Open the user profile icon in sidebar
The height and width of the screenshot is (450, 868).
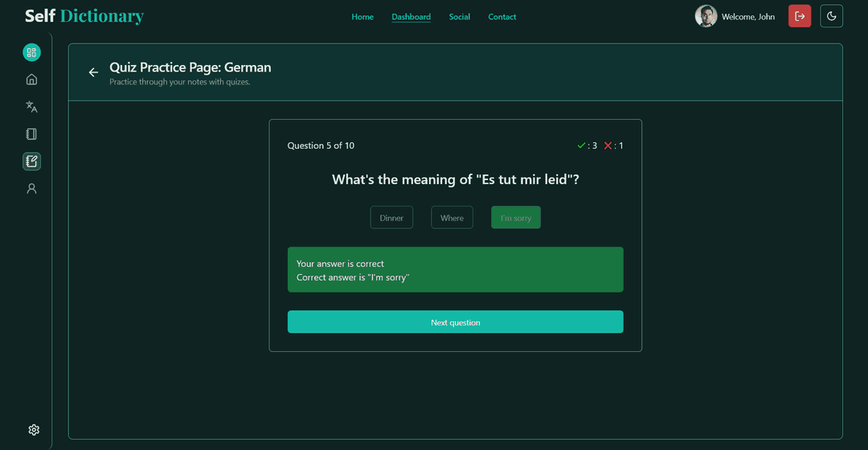31,189
